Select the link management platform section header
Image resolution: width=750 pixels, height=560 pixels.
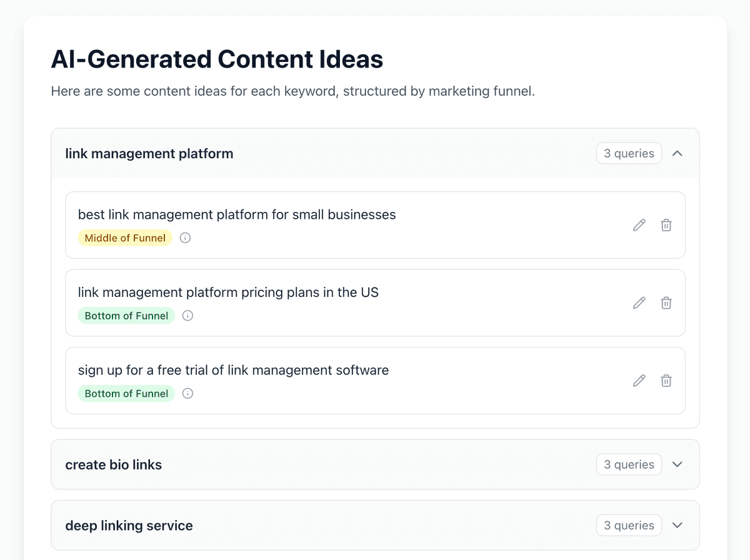pyautogui.click(x=149, y=153)
